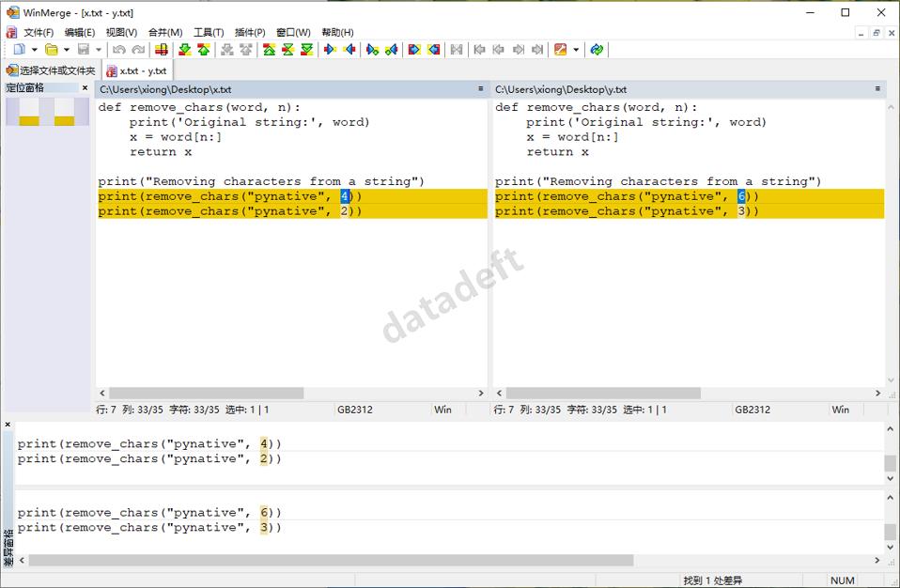The height and width of the screenshot is (588, 900).
Task: Click the New document toolbar icon
Action: 19,50
